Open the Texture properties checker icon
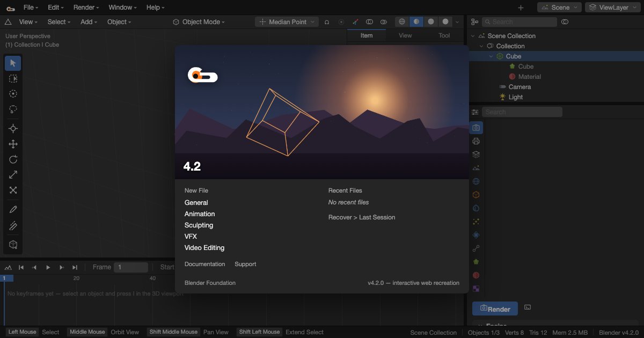 coord(476,289)
